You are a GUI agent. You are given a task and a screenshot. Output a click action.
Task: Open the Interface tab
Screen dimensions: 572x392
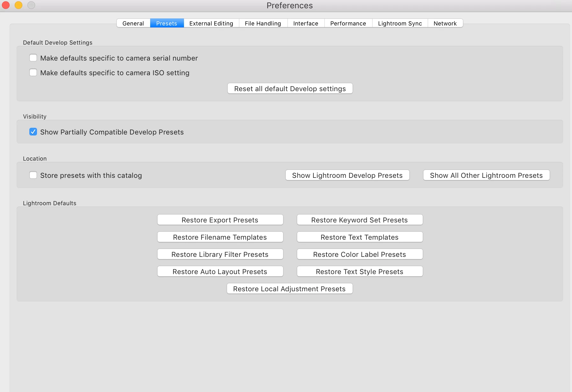pos(306,23)
